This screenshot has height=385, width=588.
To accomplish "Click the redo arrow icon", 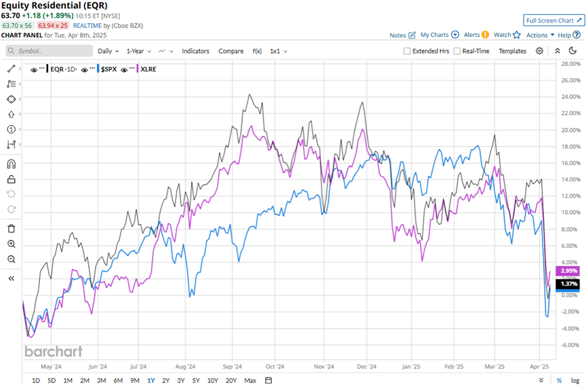I will (11, 209).
